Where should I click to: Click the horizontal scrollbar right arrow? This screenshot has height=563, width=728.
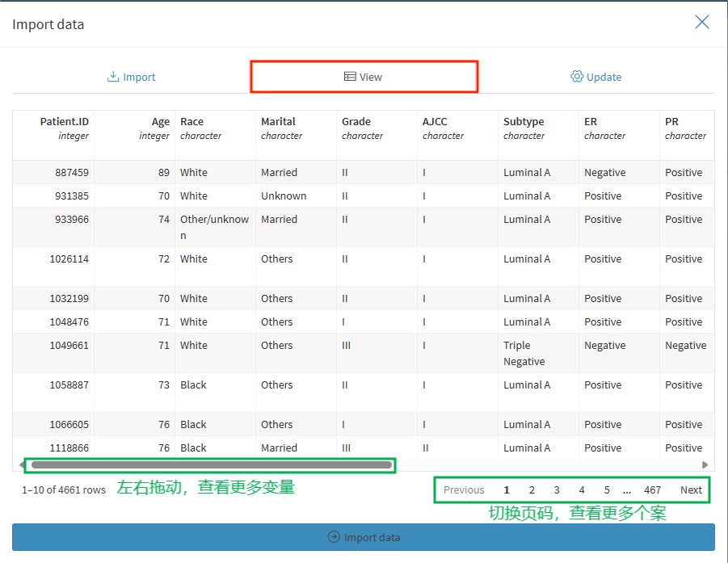pos(705,464)
